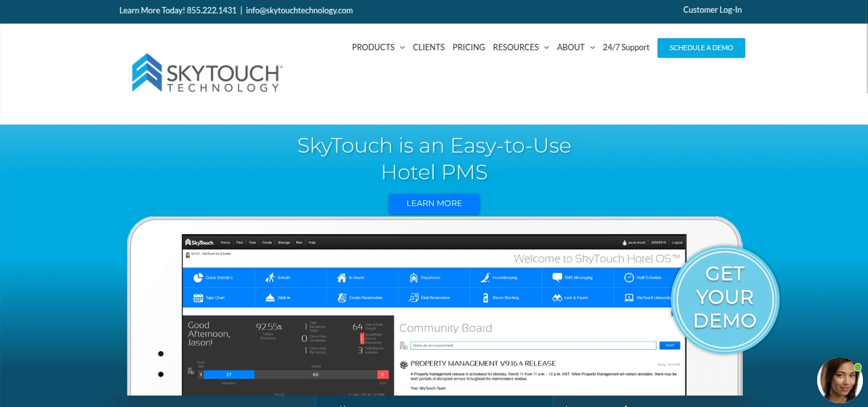Click the Make an announcement field

coord(533,345)
